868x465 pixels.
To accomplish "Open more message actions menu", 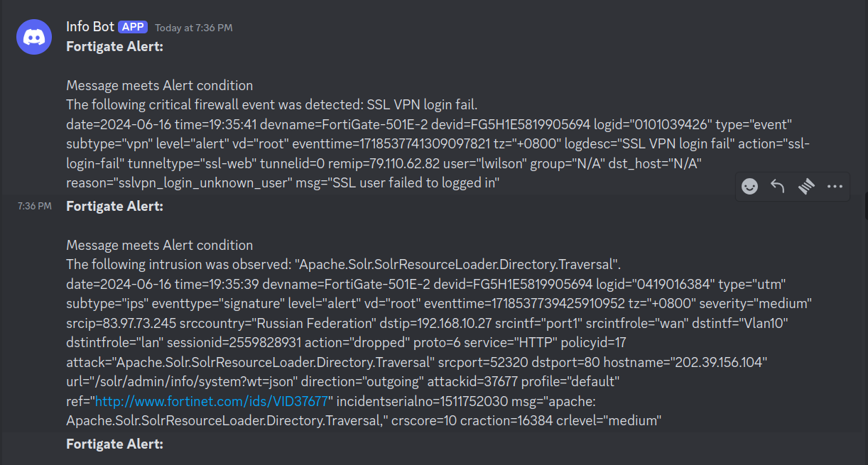I will [x=835, y=186].
